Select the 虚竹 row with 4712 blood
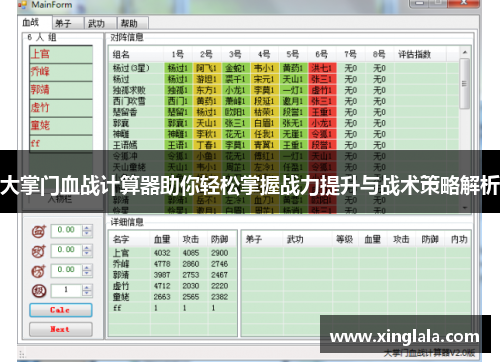 [173, 286]
